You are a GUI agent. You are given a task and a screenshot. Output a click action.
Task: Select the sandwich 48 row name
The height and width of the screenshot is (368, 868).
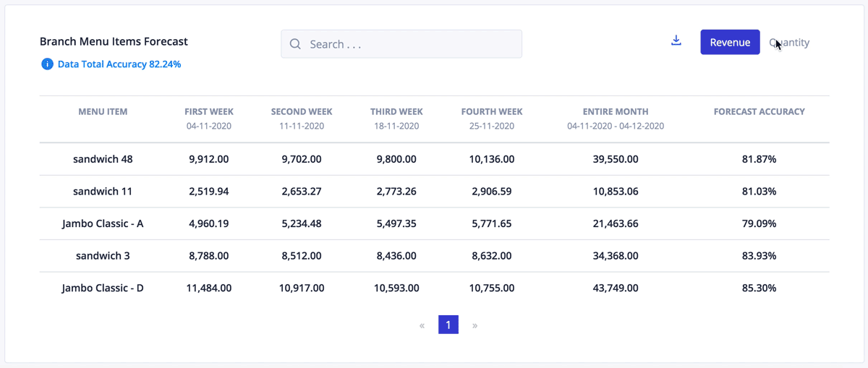click(103, 159)
